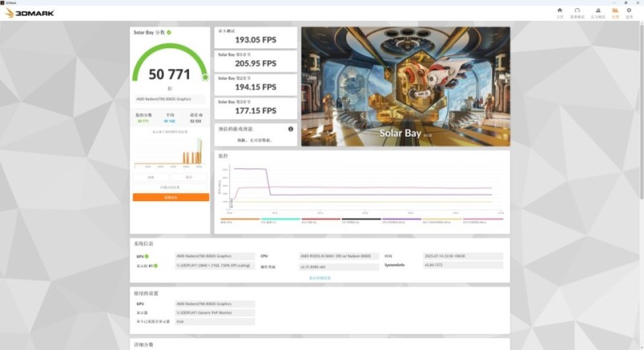Image resolution: width=644 pixels, height=350 pixels.
Task: Click the green check next to Solar Bay score
Action: pyautogui.click(x=169, y=32)
